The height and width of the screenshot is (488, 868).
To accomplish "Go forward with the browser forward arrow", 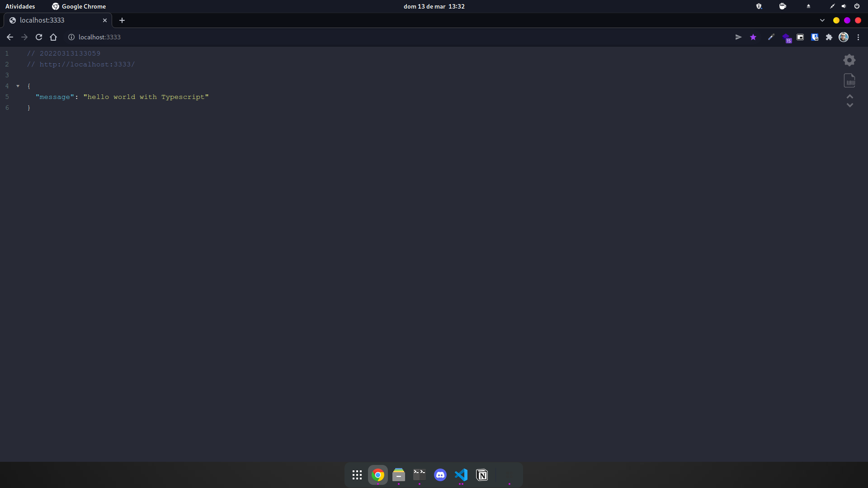I will (x=24, y=37).
